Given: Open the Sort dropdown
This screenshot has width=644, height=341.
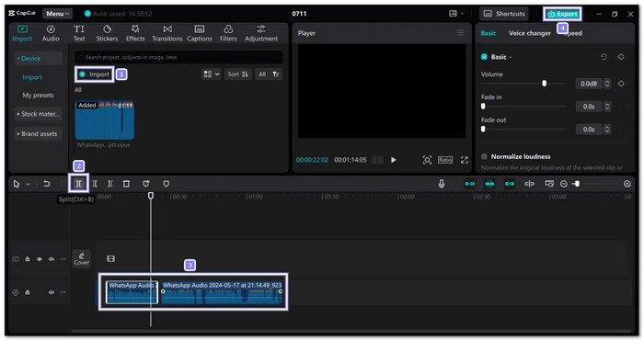Looking at the screenshot, I should (237, 74).
